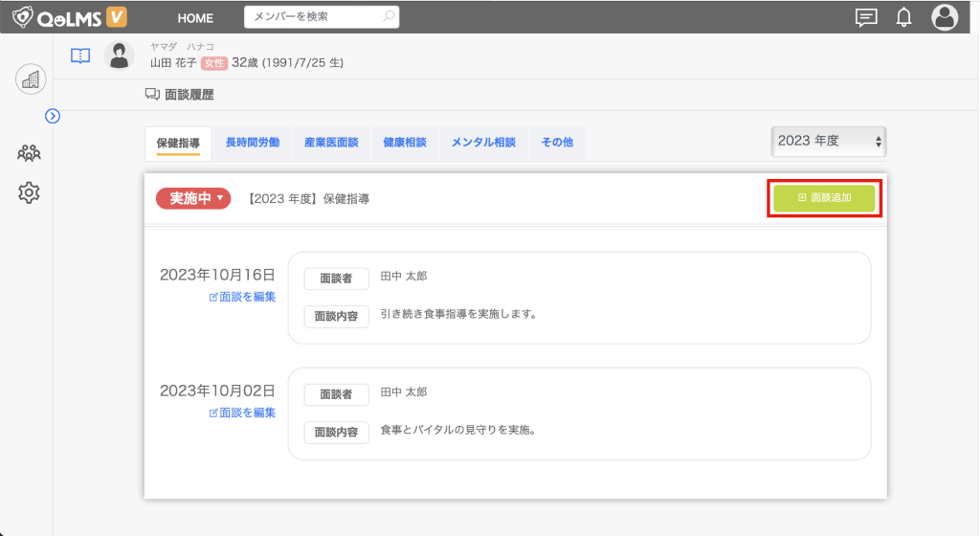Open the members group sidebar icon
Viewport: 980px width, 536px height.
(x=30, y=152)
